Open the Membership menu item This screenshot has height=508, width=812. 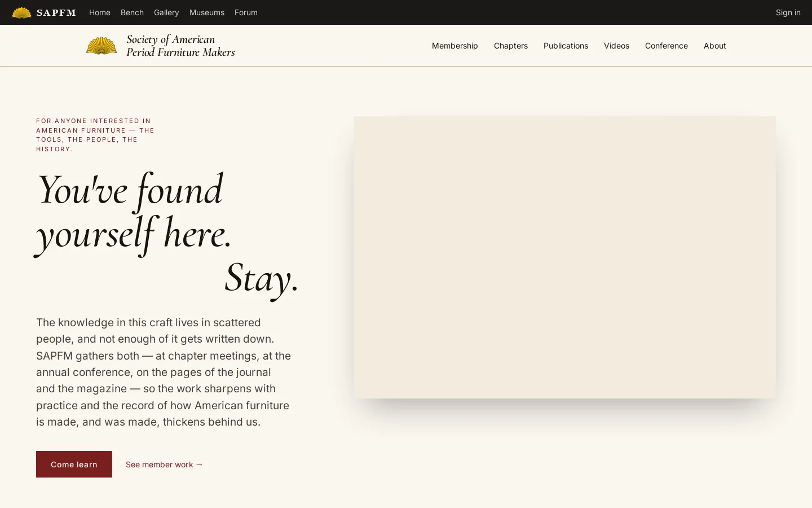[x=455, y=46]
